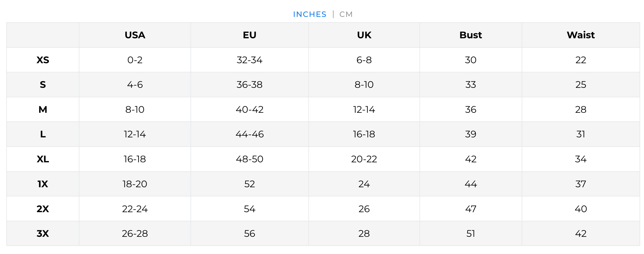Click the Bust column header
The image size is (644, 254).
coord(470,35)
